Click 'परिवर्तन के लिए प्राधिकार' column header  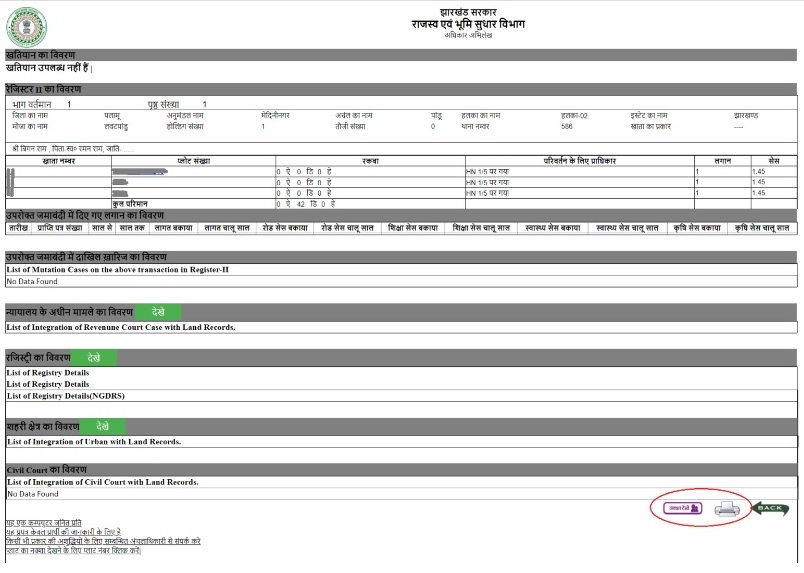click(579, 161)
